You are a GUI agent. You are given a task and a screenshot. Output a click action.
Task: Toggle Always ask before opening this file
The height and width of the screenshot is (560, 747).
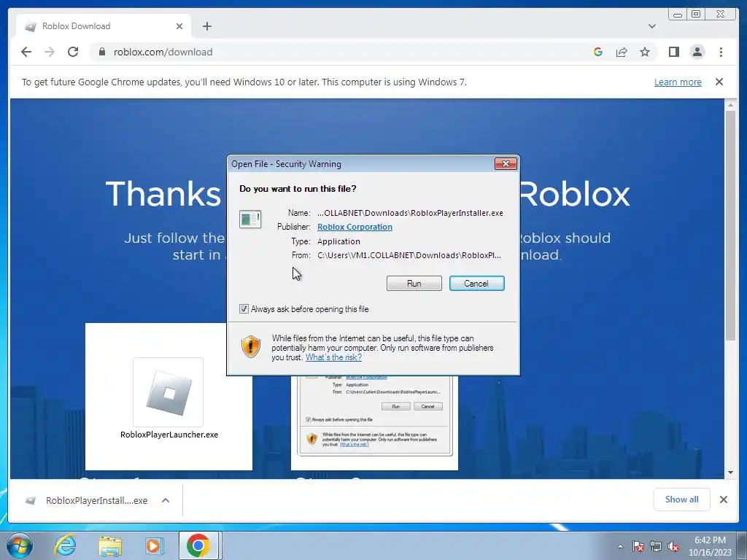244,309
